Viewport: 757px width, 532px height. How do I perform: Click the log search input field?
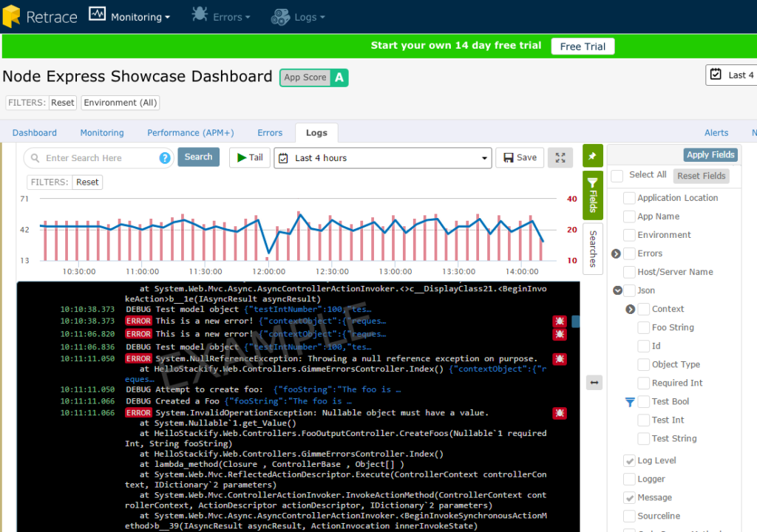click(99, 158)
